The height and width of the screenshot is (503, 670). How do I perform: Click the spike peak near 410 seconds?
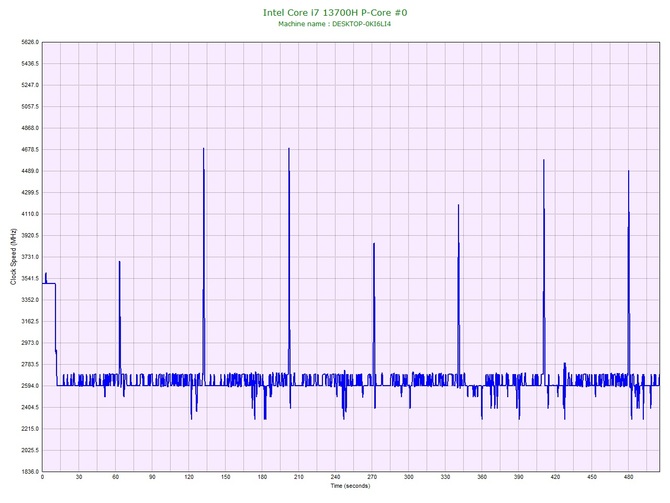click(544, 160)
